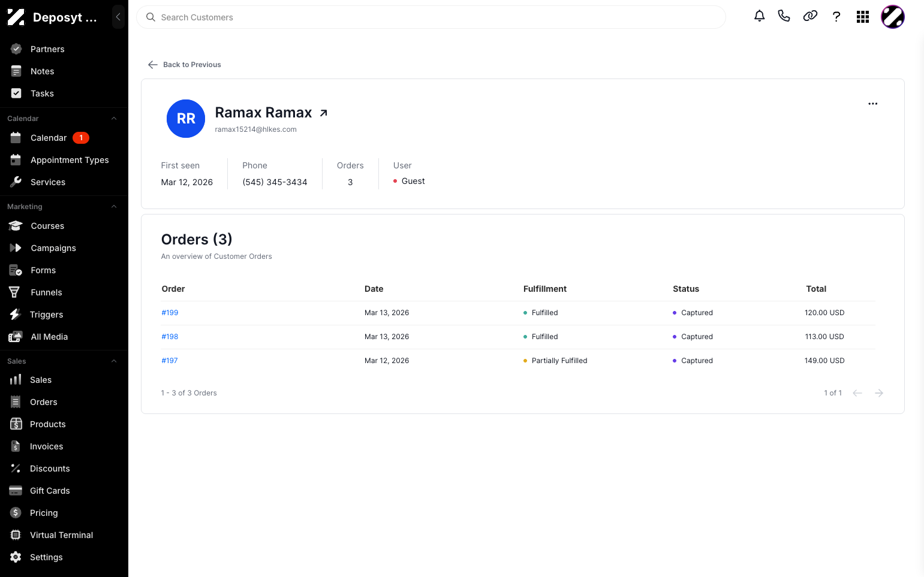Click the All Media icon
The width and height of the screenshot is (924, 577).
pos(16,337)
